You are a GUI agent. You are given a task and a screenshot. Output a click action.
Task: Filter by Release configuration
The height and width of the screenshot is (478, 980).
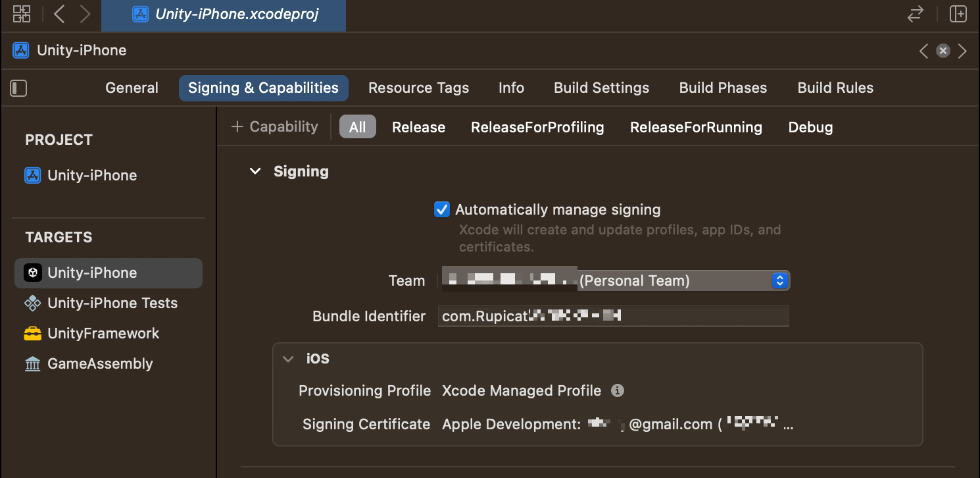[418, 127]
